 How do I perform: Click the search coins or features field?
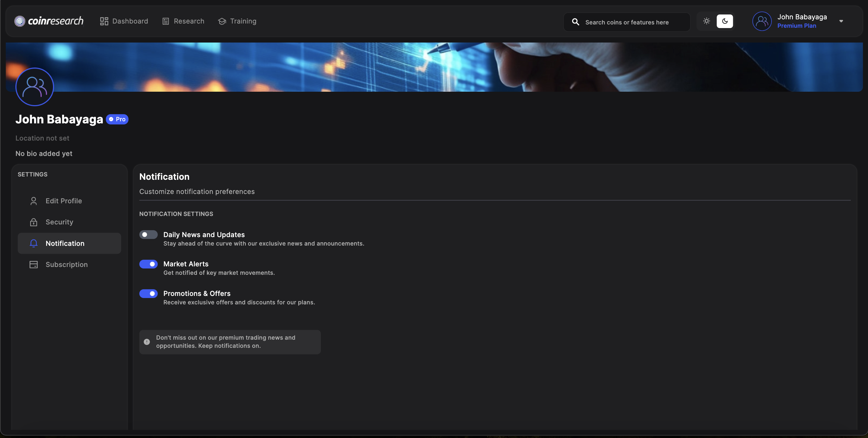pyautogui.click(x=627, y=22)
